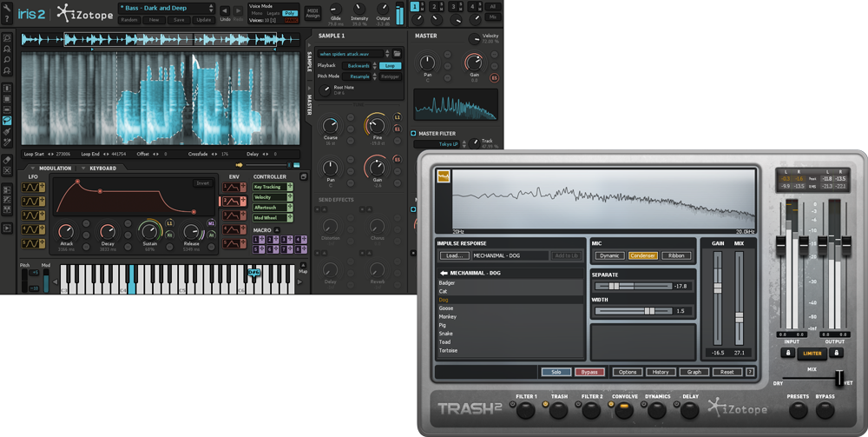Toggle the Retrigger button
The height and width of the screenshot is (437, 868).
coord(390,76)
